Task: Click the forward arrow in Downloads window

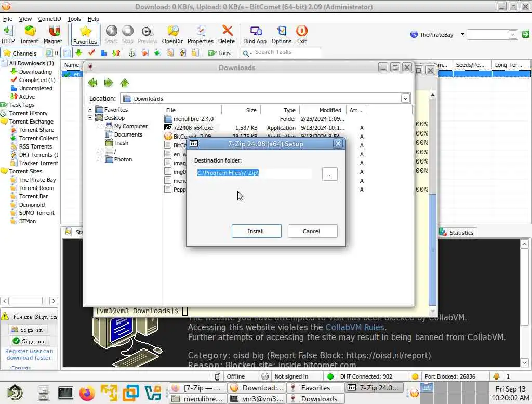Action: 109,83
